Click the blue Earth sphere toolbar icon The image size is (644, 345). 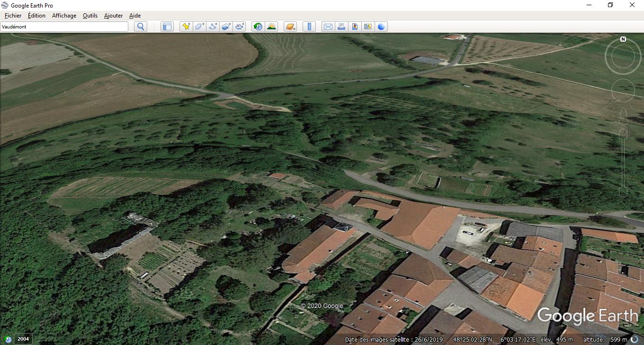click(381, 27)
